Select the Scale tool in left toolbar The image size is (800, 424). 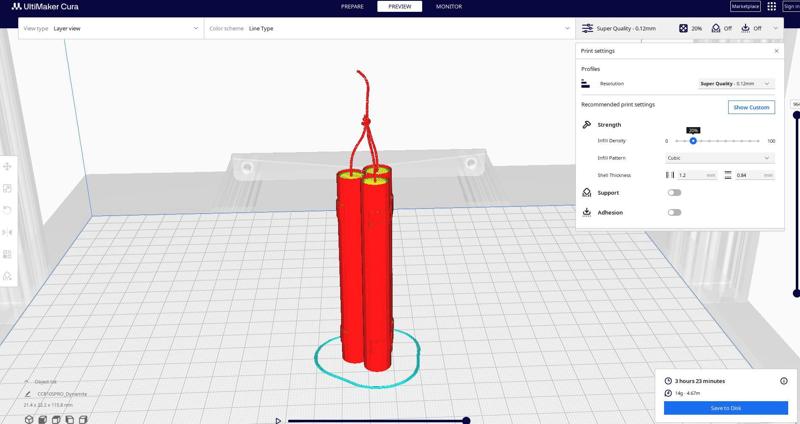(x=8, y=188)
